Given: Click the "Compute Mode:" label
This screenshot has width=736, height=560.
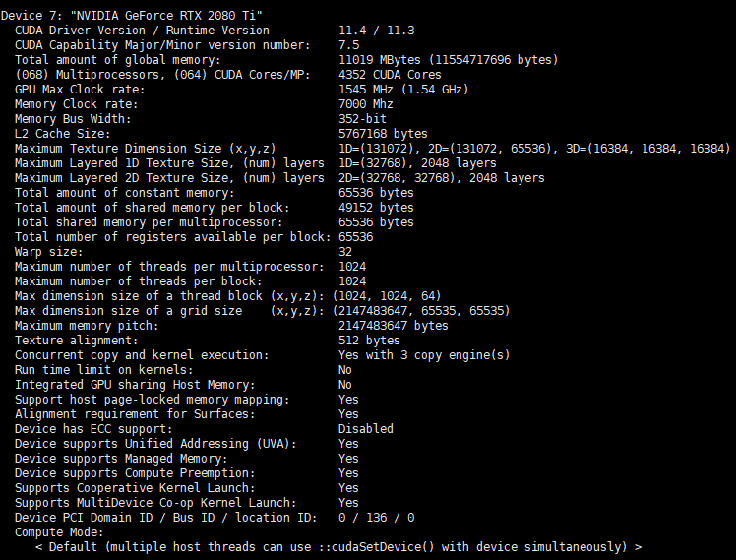Looking at the screenshot, I should click(x=59, y=531).
